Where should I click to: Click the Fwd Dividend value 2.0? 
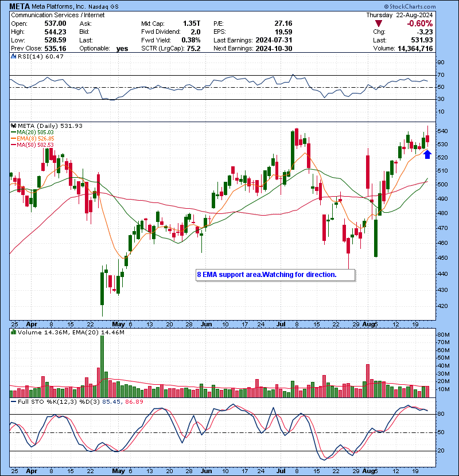coord(196,32)
